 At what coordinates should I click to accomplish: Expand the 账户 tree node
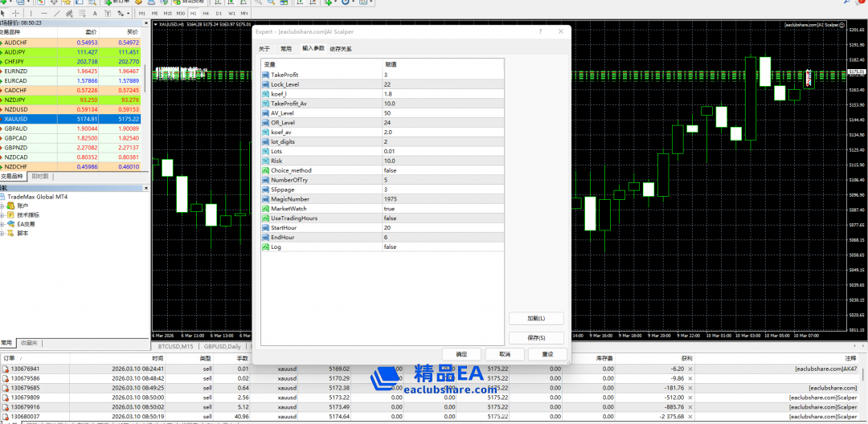3,206
